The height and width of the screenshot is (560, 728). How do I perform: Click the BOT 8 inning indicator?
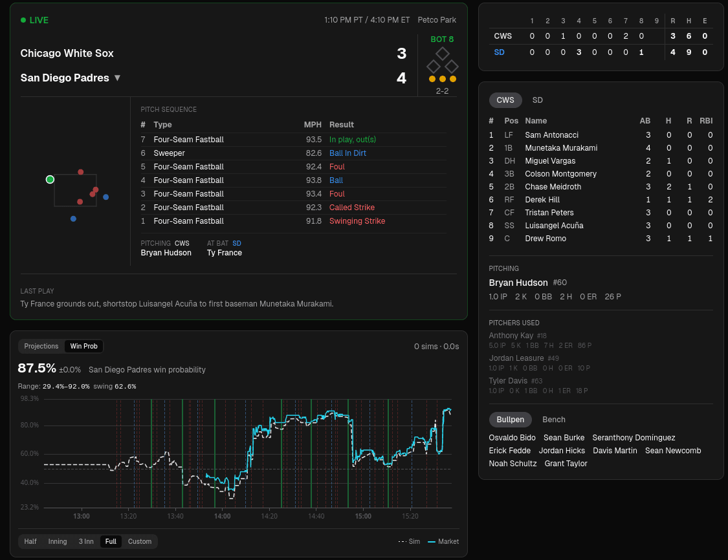coord(442,39)
